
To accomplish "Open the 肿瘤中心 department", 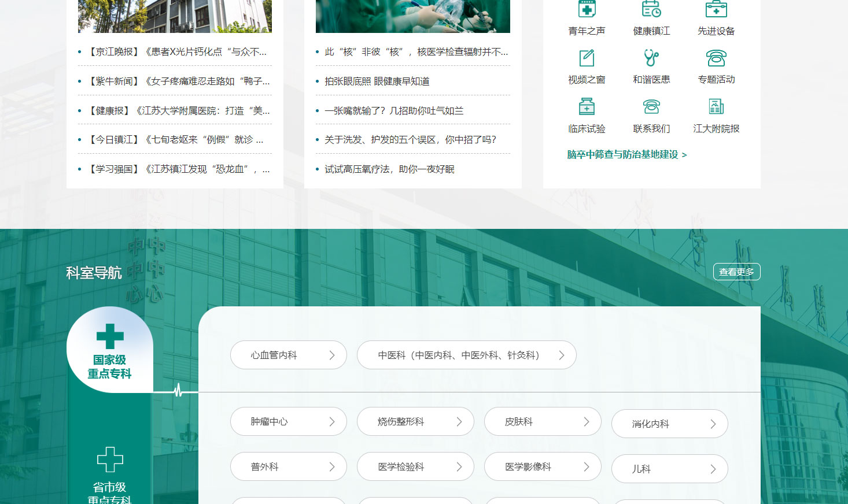I will tap(289, 421).
